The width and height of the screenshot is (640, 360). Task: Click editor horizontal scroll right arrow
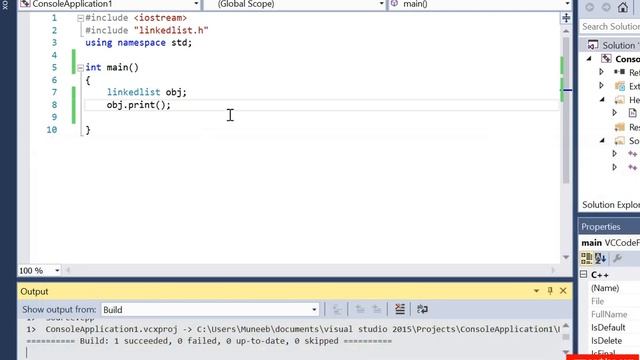[553, 270]
